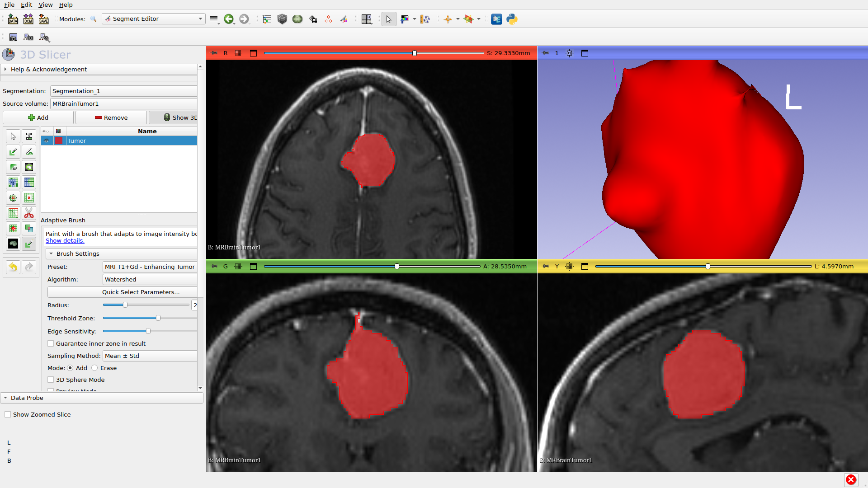868x488 pixels.
Task: Open the Edit menu
Action: point(26,5)
